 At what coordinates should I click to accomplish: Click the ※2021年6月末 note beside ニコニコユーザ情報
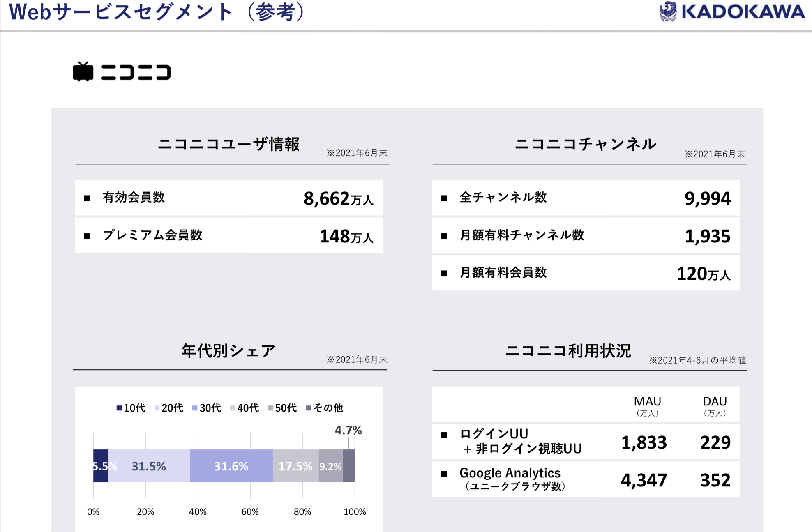(x=357, y=153)
